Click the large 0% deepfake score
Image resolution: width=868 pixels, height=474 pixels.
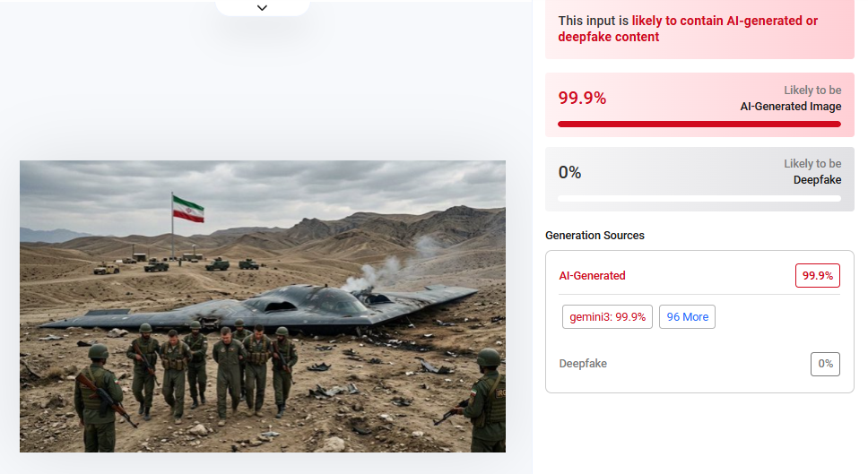[569, 172]
